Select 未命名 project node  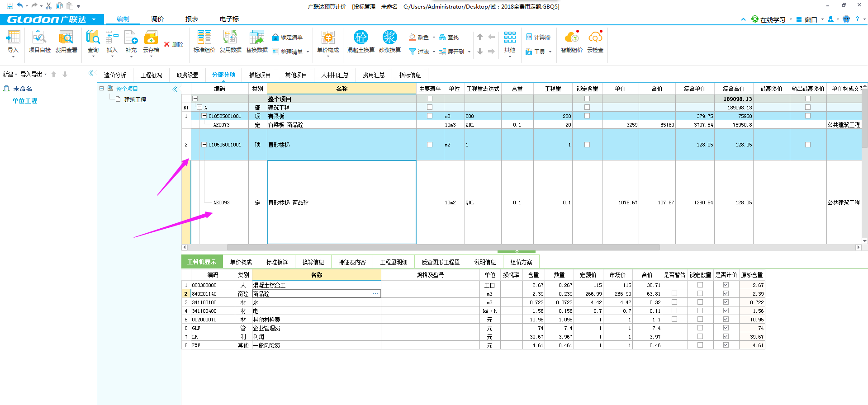click(x=22, y=89)
